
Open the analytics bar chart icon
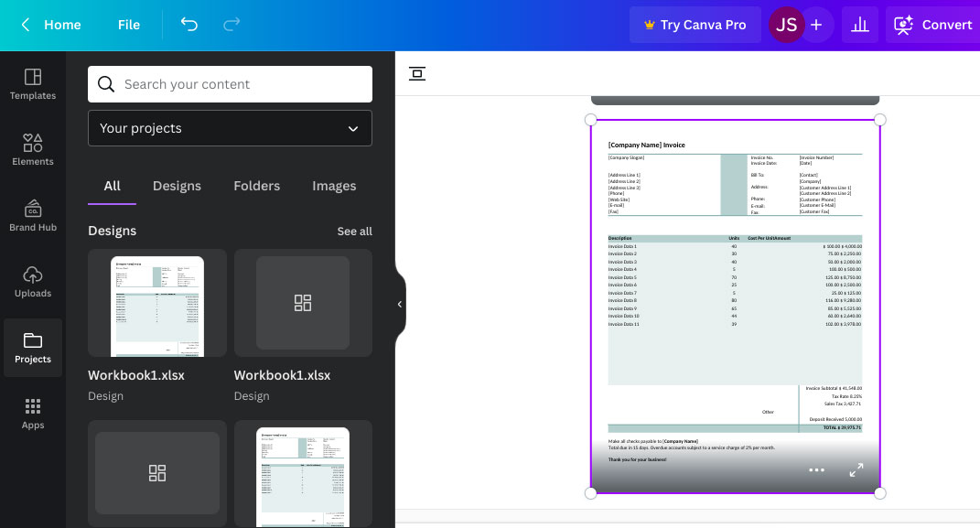860,25
